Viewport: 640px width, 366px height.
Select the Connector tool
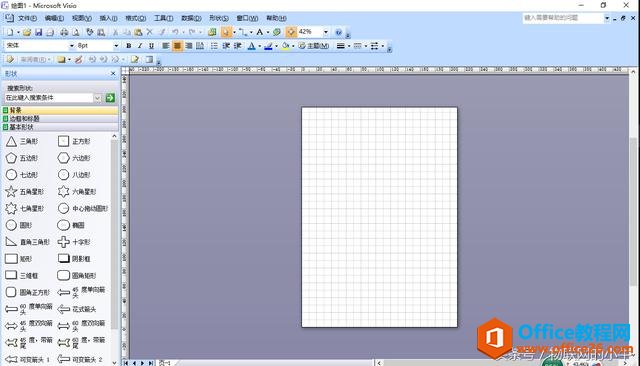[243, 32]
